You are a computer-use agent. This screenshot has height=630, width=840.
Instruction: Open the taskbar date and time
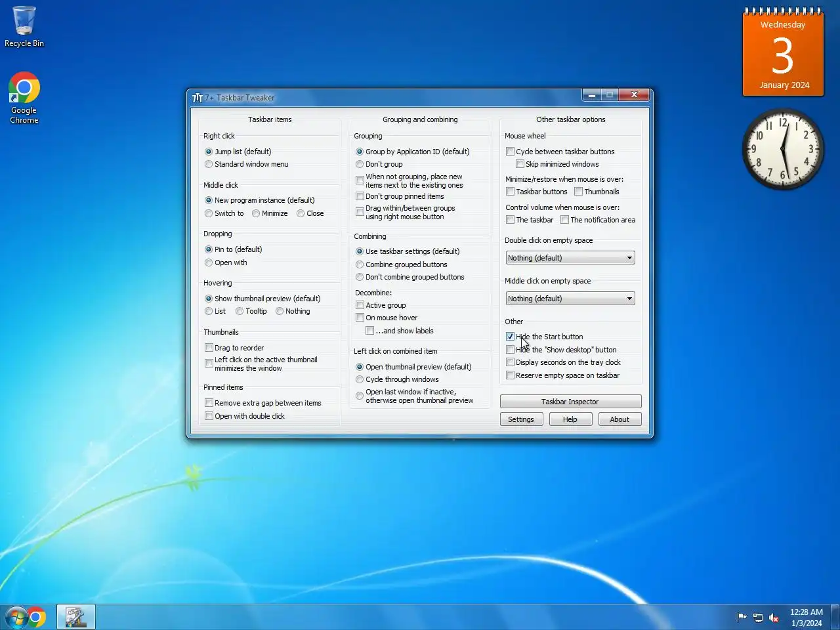(x=806, y=618)
